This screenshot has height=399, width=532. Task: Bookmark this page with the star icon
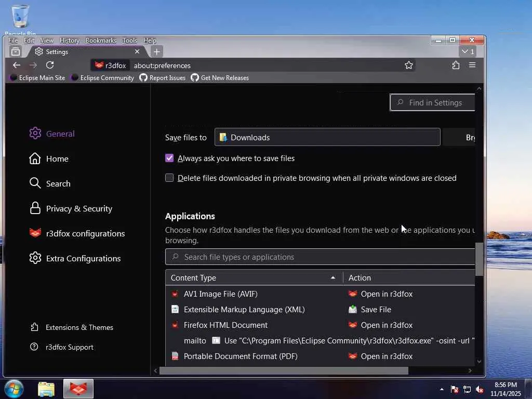pyautogui.click(x=409, y=65)
